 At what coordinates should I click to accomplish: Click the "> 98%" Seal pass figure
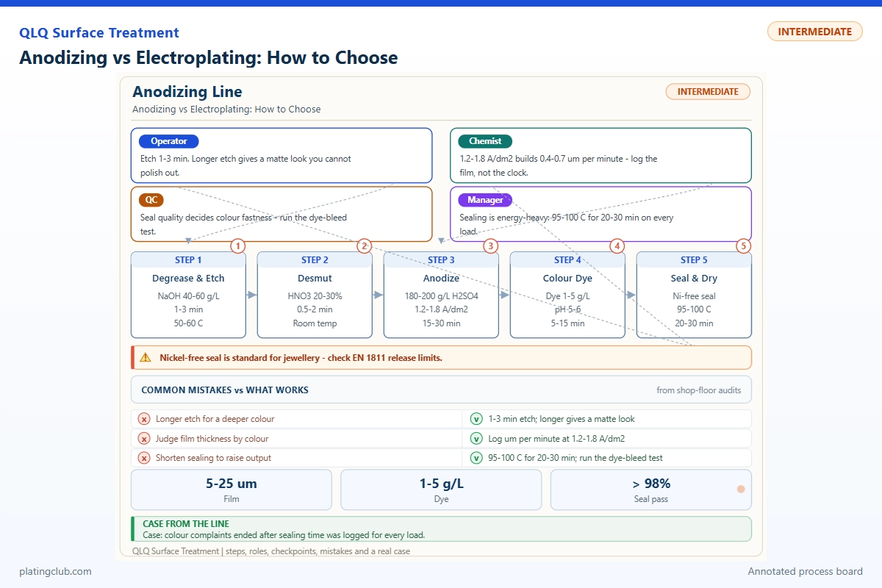651,484
